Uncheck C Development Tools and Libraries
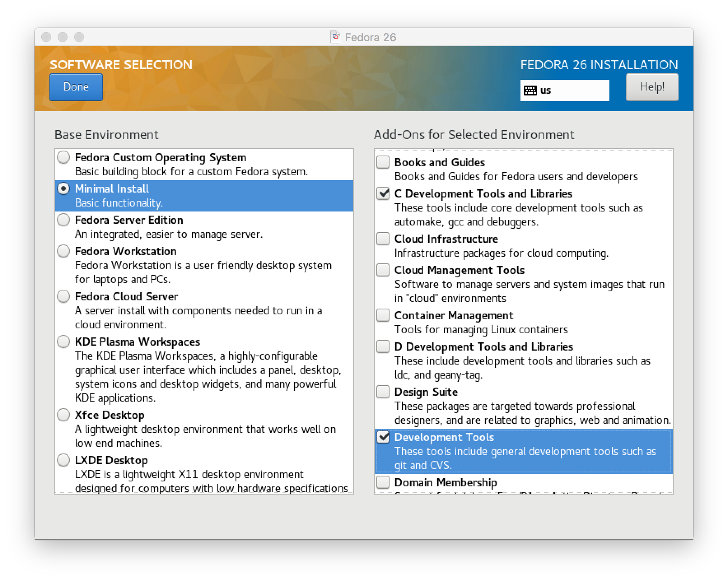The image size is (728, 581). (x=383, y=193)
